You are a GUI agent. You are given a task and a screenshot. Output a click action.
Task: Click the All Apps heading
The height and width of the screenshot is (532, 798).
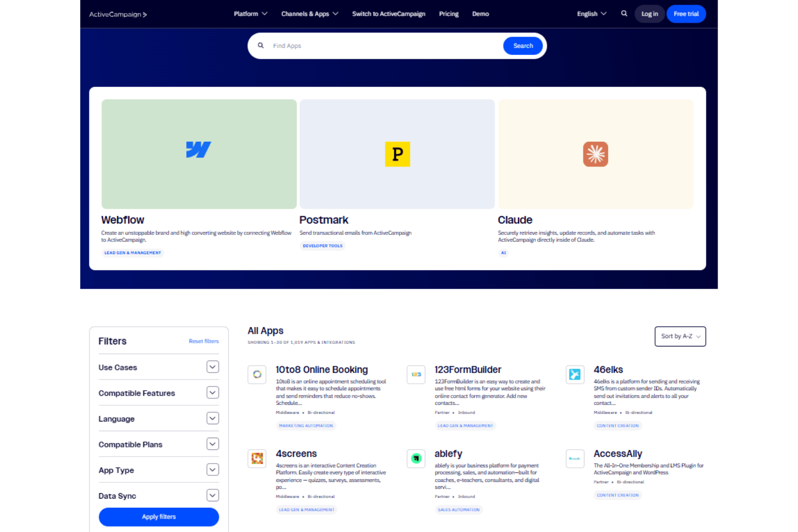pyautogui.click(x=265, y=331)
